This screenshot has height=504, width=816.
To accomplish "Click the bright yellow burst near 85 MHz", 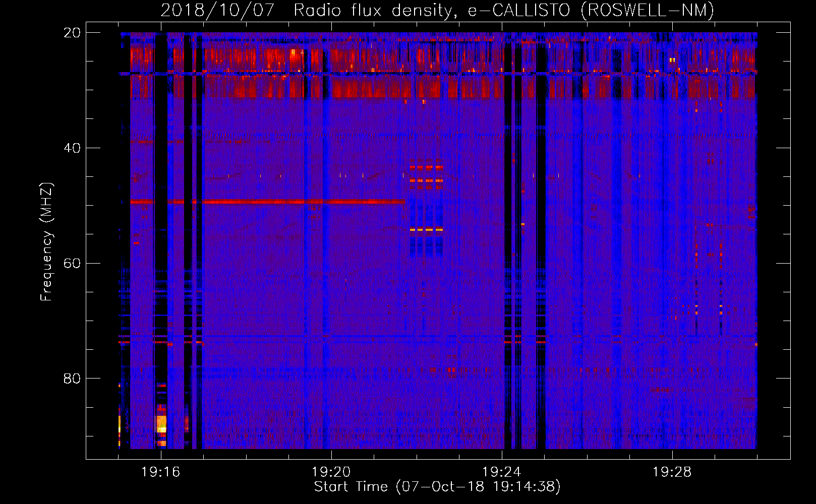I will (161, 423).
